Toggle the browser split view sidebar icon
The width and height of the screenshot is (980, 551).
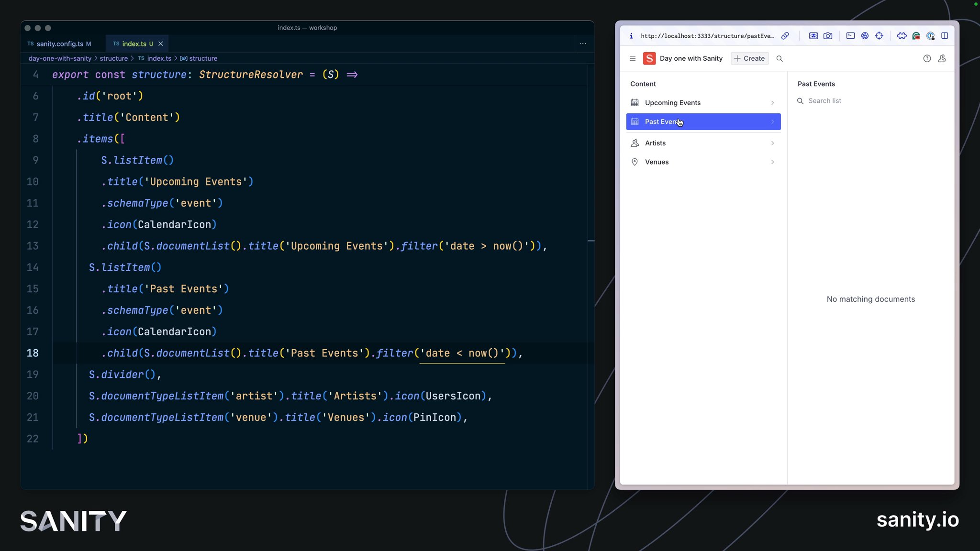tap(945, 36)
